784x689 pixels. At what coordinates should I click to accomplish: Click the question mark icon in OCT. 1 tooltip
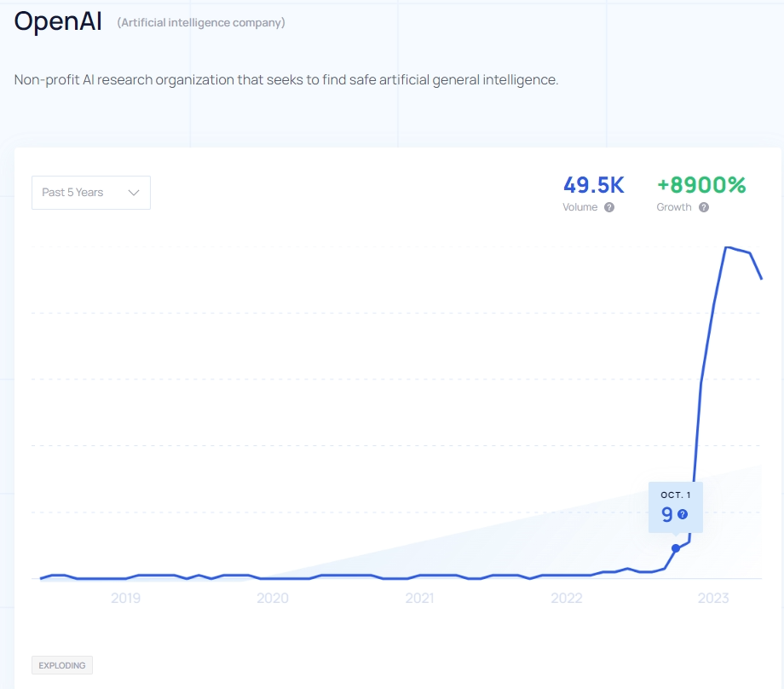pyautogui.click(x=682, y=514)
